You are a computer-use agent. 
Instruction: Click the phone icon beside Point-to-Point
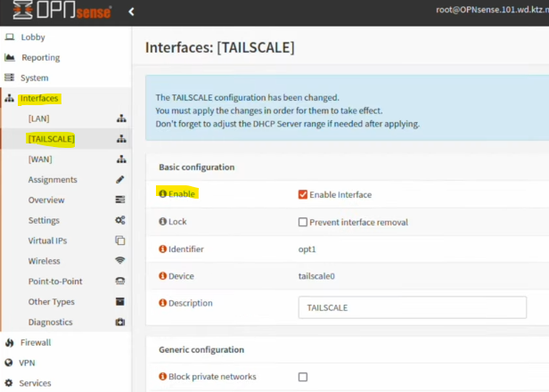(120, 281)
